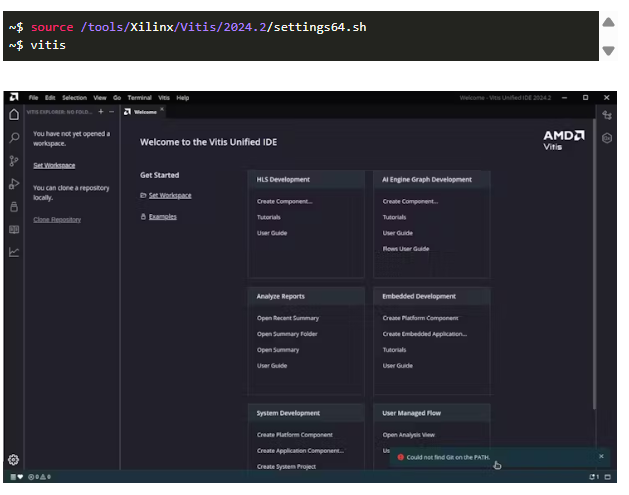This screenshot has height=495, width=629.
Task: Click the scroll down arrow beside the terminal code block
Action: pos(608,50)
